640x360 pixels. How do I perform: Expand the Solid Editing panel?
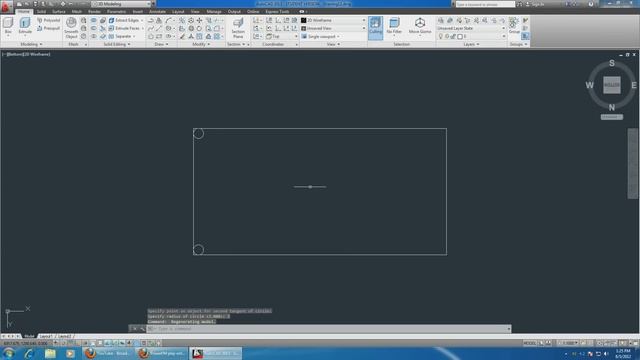pyautogui.click(x=117, y=44)
